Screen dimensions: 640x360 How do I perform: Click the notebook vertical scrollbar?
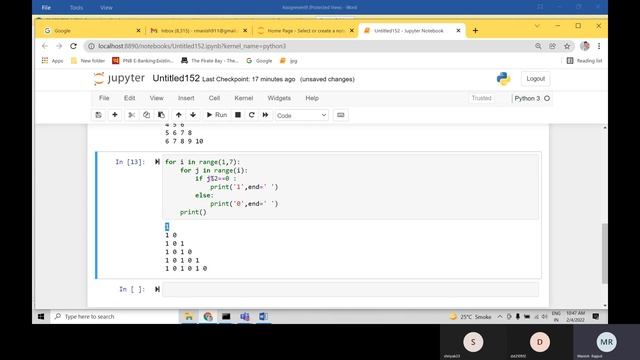point(604,253)
